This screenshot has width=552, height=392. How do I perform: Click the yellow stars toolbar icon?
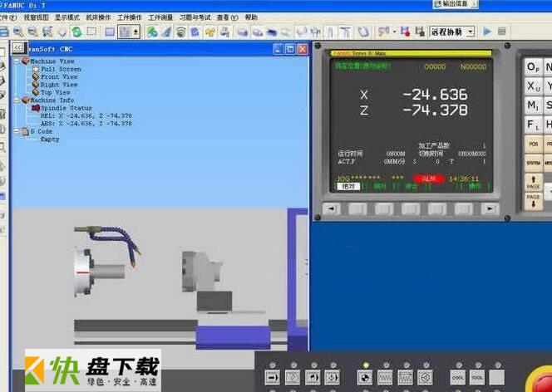click(x=209, y=32)
